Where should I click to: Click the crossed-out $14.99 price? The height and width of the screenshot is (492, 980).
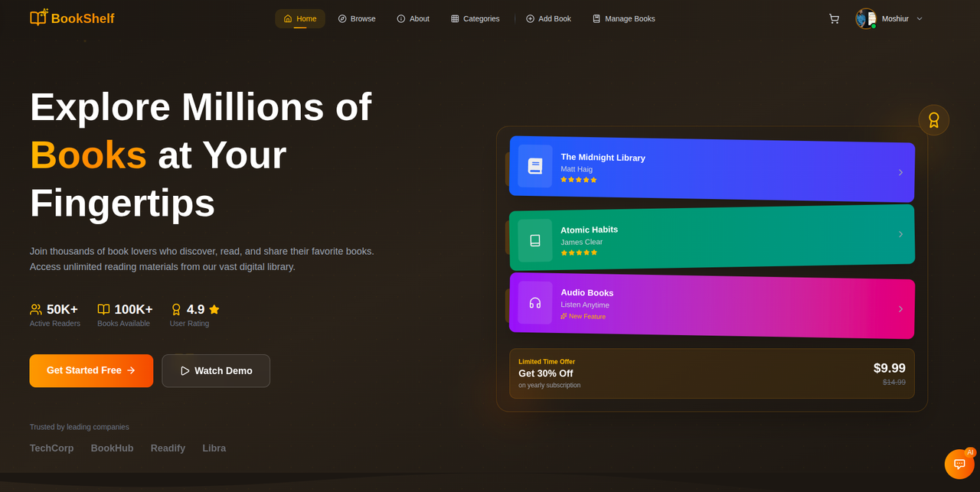894,382
